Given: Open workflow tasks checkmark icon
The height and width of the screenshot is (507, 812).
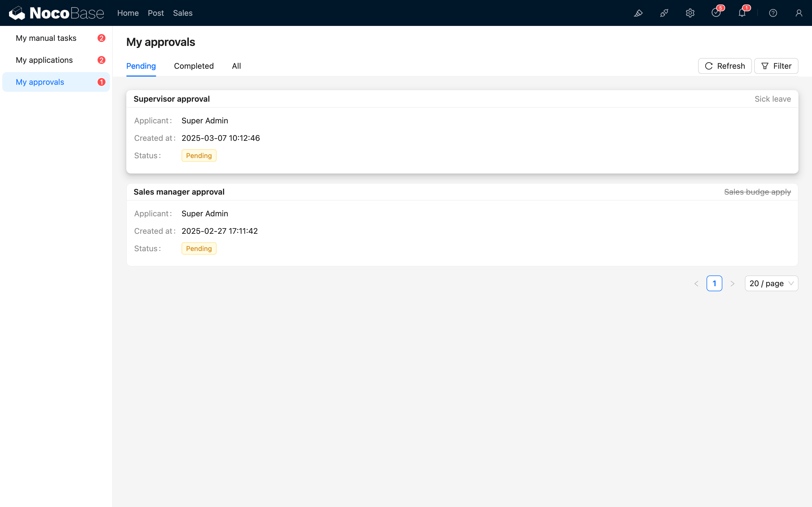Looking at the screenshot, I should (716, 13).
